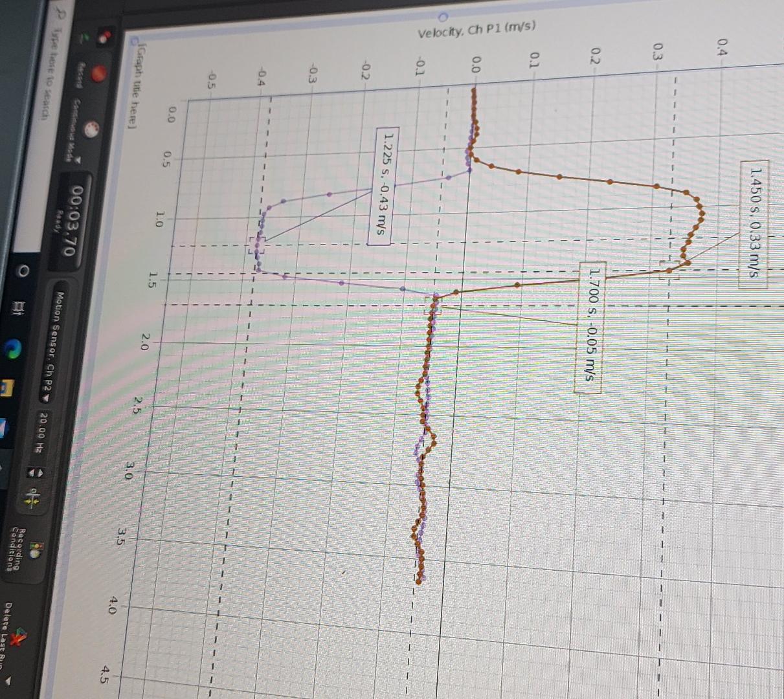Open the Continuous Mode dropdown
Screen dimensions: 784x699
coord(78,159)
